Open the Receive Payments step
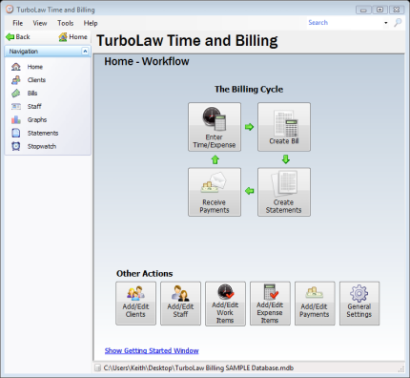 coord(214,192)
